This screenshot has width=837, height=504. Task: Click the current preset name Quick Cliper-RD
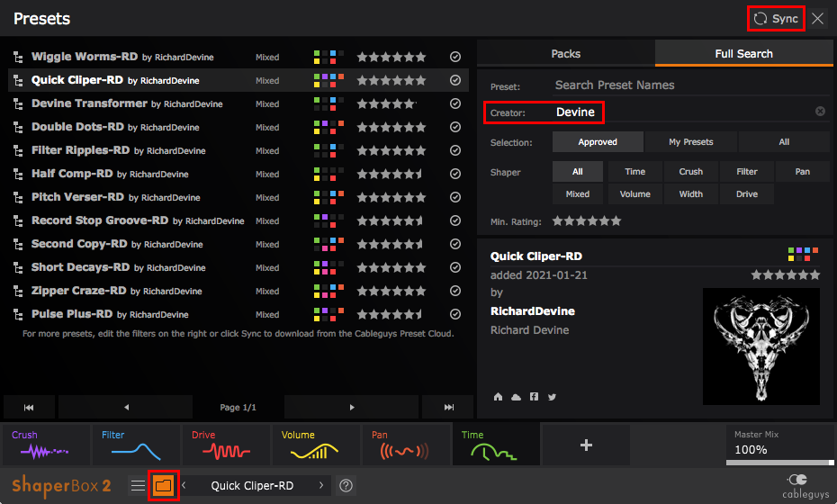(x=252, y=485)
